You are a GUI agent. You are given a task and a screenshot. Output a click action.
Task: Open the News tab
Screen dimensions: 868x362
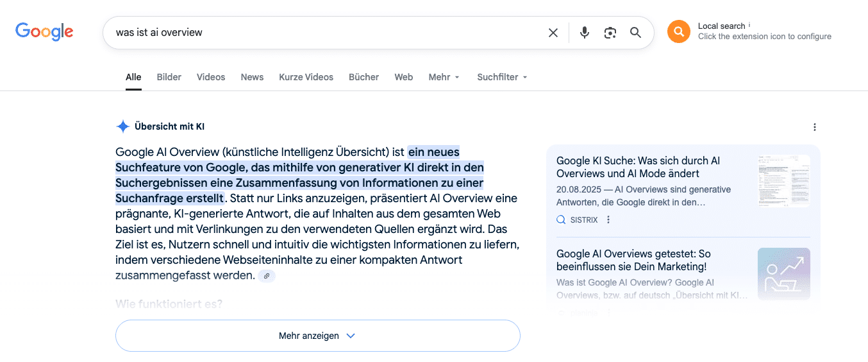click(x=252, y=77)
